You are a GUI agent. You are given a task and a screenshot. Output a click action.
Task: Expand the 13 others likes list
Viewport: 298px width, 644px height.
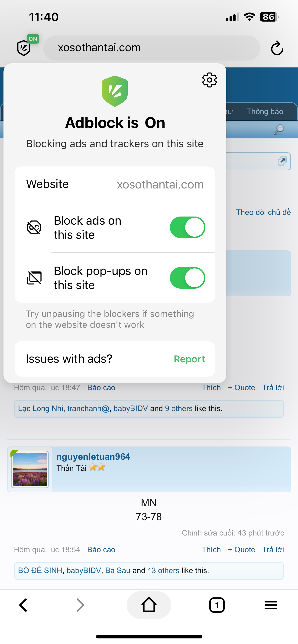coord(163,571)
